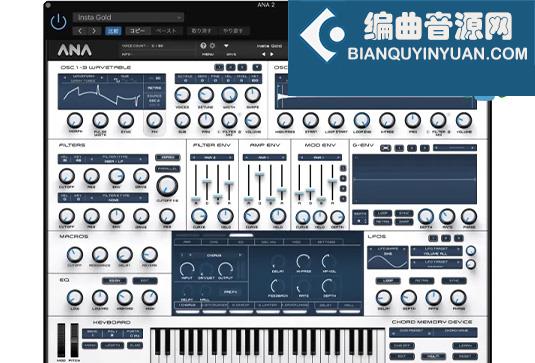Enable PARALLEL filter routing
Image resolution: width=535 pixels, height=363 pixels.
coord(168,169)
